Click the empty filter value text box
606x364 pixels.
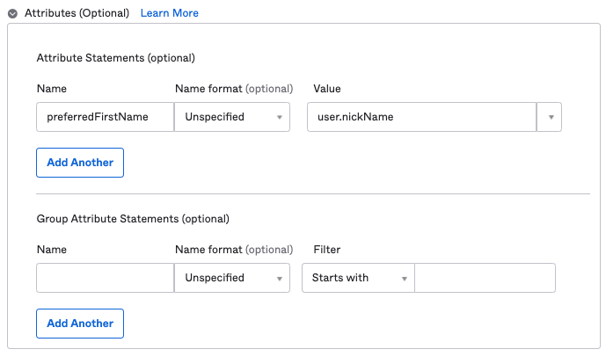click(485, 278)
